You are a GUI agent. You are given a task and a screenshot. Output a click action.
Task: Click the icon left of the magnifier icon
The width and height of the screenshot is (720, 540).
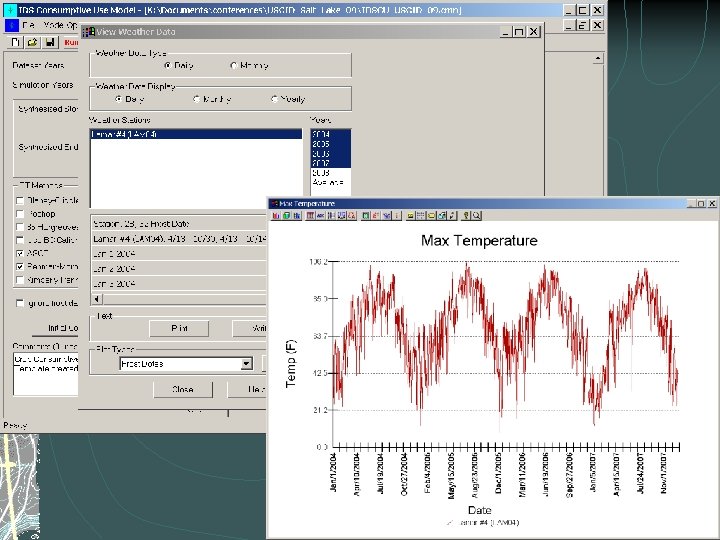click(466, 215)
